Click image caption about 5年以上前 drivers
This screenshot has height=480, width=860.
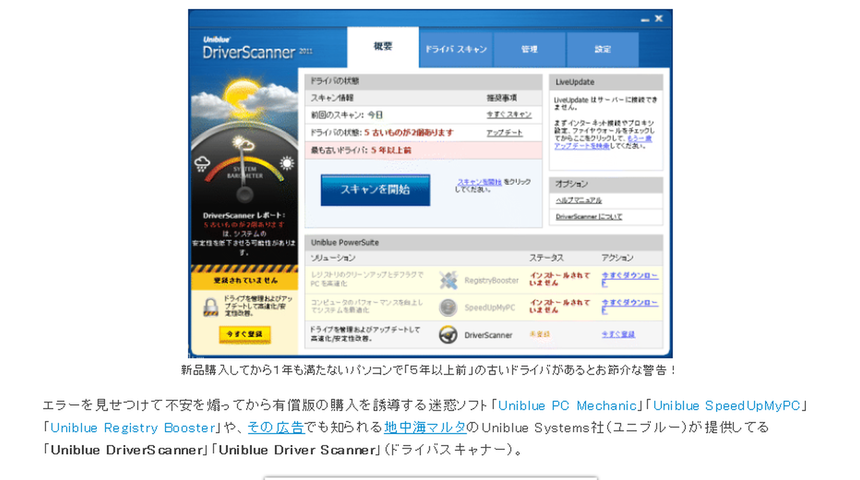coord(429,370)
